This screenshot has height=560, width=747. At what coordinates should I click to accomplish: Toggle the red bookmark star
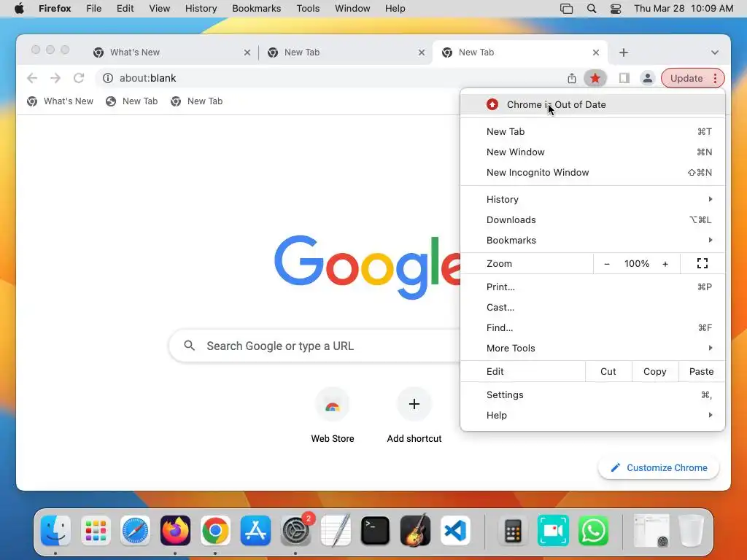click(x=595, y=78)
